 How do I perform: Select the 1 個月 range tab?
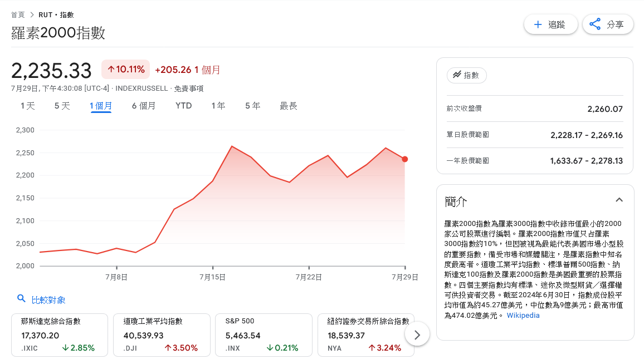101,106
